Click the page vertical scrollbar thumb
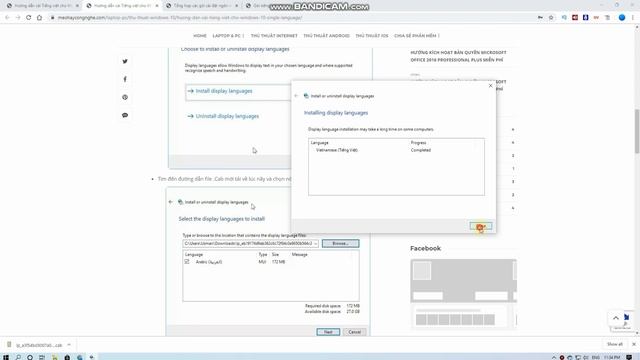 pos(637,131)
